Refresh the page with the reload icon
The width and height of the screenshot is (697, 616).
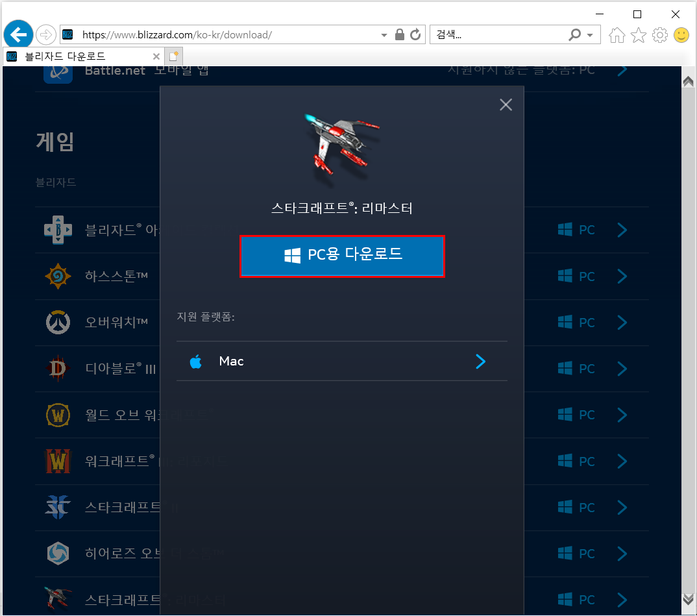coord(415,34)
